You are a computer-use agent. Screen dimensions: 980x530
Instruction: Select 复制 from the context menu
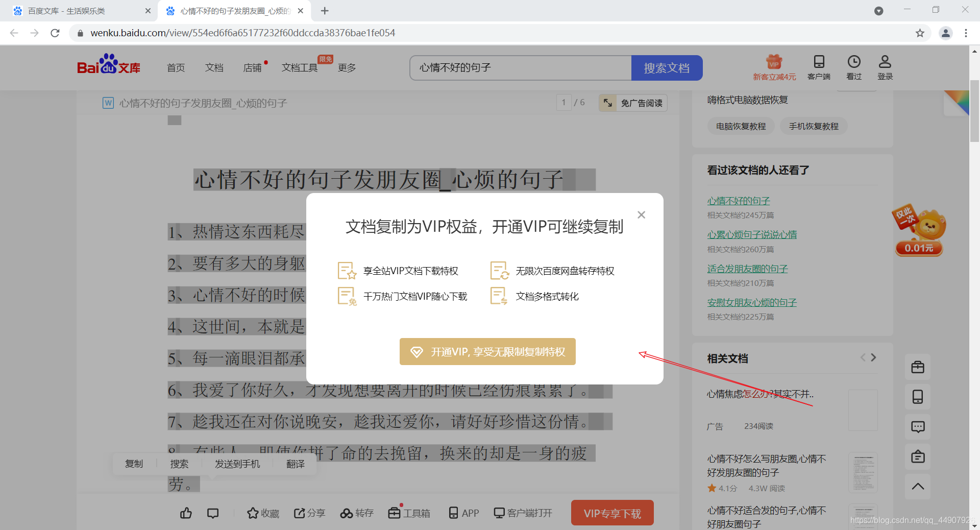pos(134,464)
